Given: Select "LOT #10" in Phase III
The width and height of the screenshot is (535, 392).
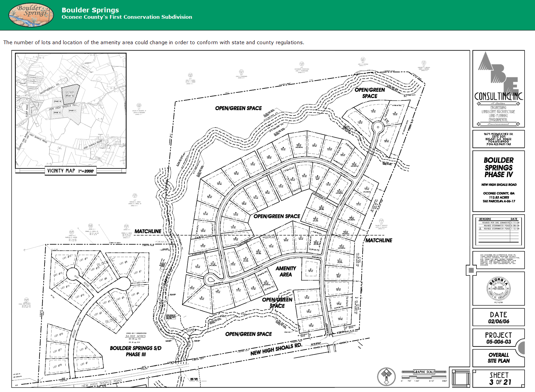Looking at the screenshot, I should click(95, 268).
